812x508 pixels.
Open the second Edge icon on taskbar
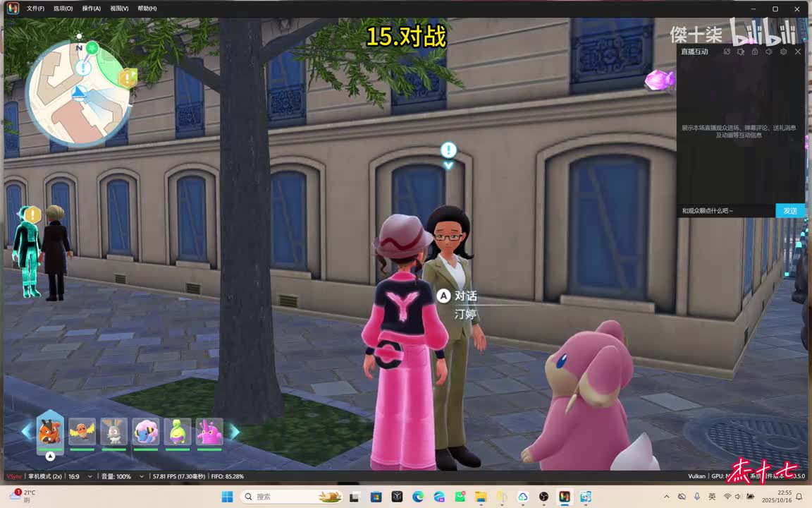[439, 497]
